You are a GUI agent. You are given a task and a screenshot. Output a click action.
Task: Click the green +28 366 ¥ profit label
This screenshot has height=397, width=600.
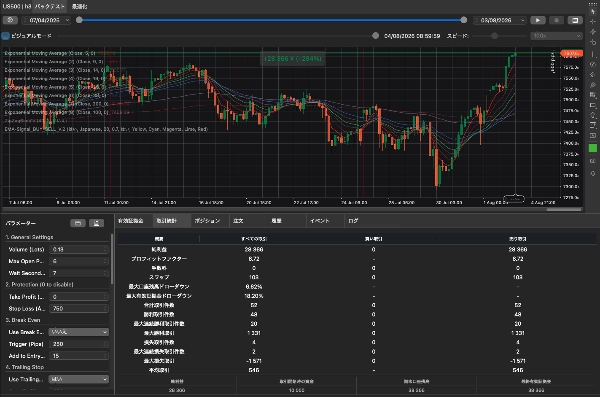(293, 59)
